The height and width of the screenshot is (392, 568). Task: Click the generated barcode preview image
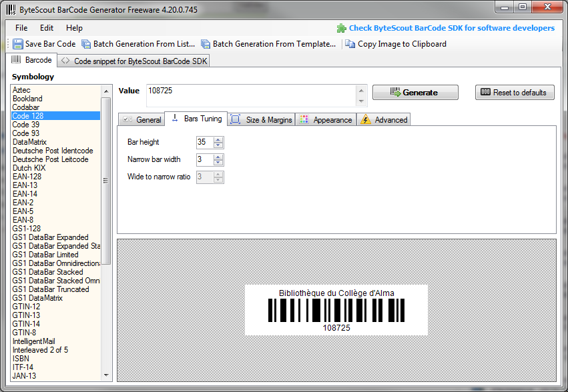336,310
